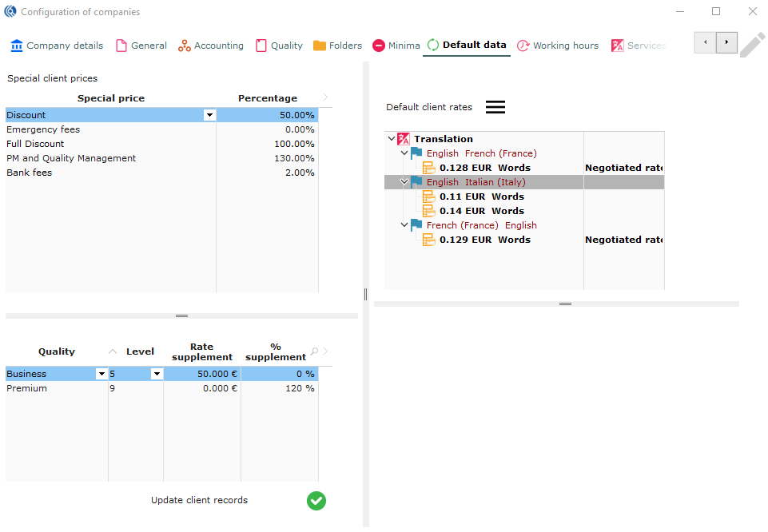Screen dimensions: 768x532
Task: Switch to the Accounting tab
Action: click(x=211, y=46)
